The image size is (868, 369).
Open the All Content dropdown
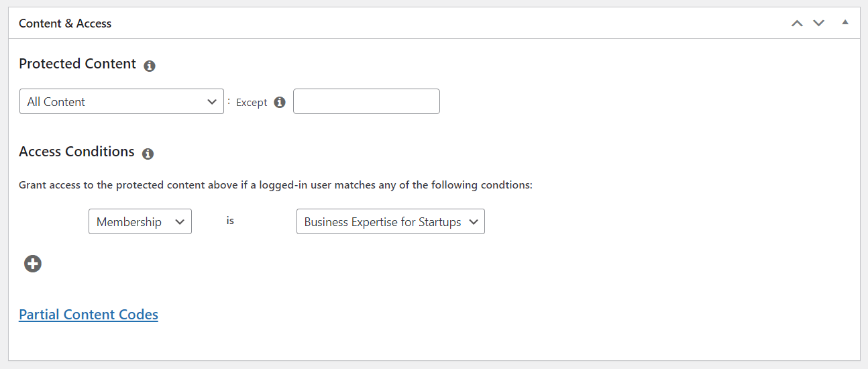point(121,101)
